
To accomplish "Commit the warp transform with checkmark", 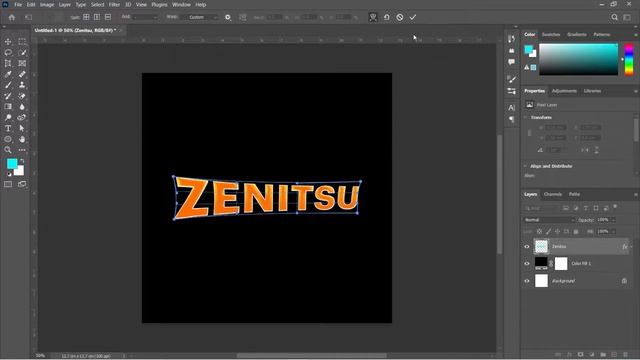I will point(413,17).
